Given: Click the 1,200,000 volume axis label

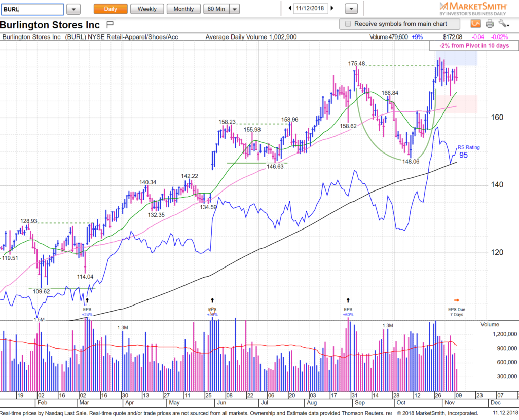Looking at the screenshot, I should (505, 334).
